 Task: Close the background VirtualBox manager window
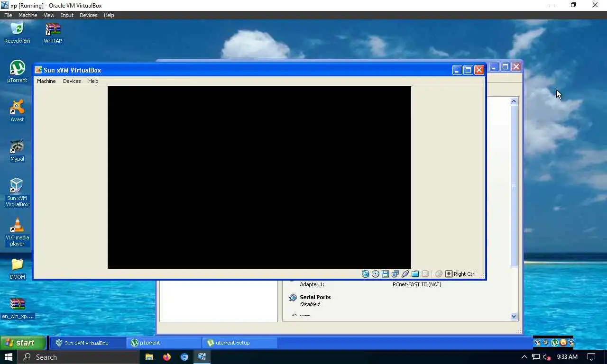pos(516,67)
